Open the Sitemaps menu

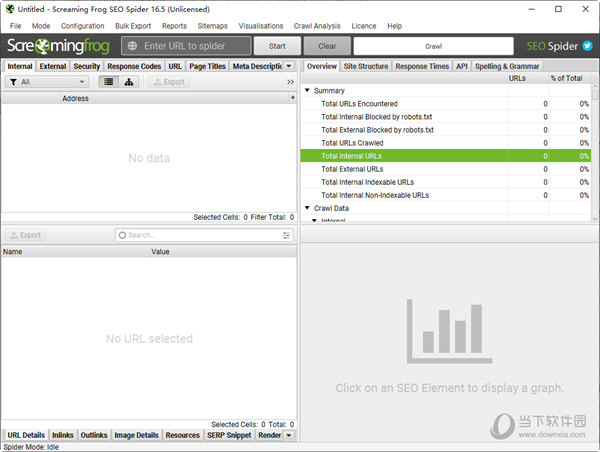coord(212,26)
